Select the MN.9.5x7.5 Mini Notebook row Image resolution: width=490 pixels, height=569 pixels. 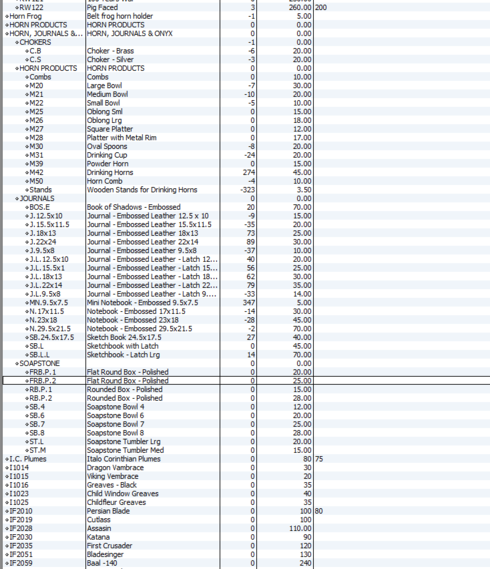click(x=245, y=303)
